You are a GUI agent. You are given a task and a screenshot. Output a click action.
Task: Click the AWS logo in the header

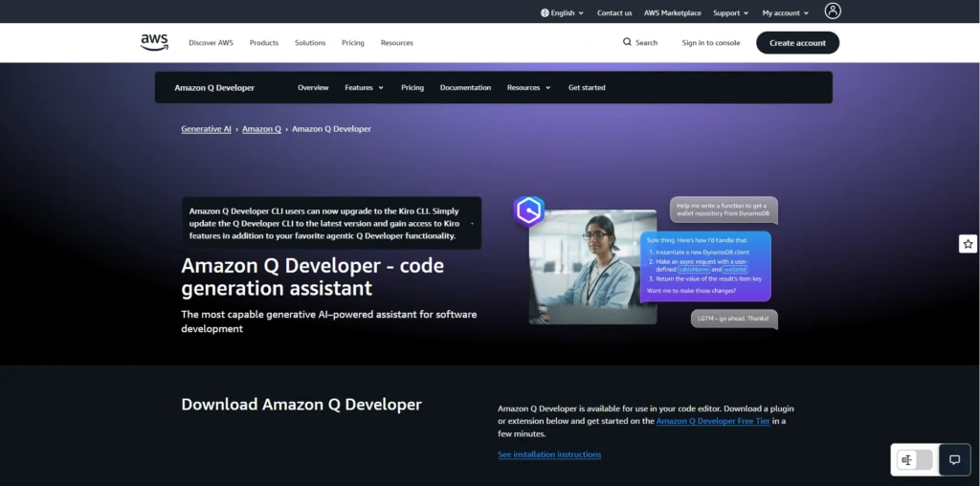click(x=154, y=42)
